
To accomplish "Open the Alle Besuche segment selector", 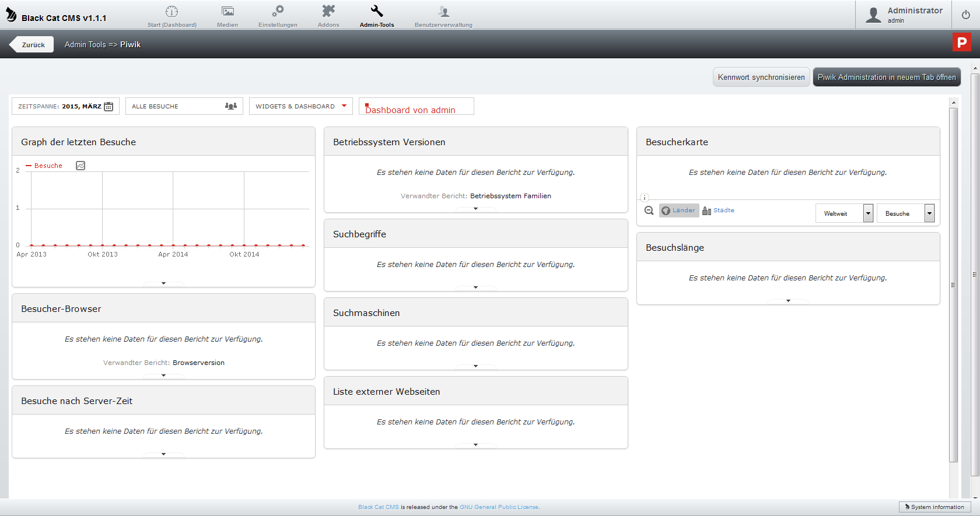I will (184, 106).
